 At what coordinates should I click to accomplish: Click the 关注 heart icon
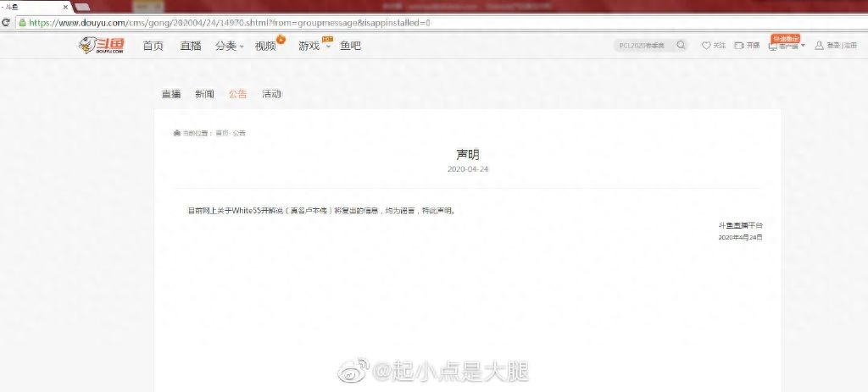pyautogui.click(x=706, y=46)
